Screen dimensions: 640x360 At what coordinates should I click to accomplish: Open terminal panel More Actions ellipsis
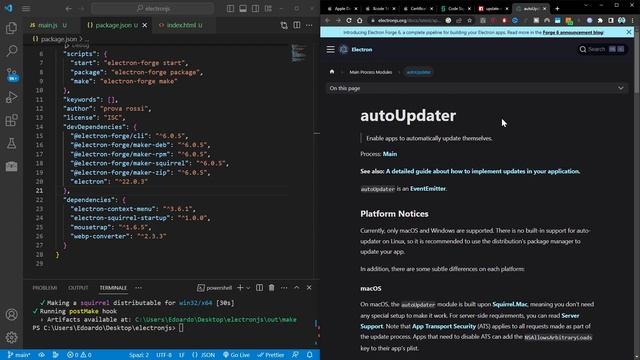click(284, 288)
